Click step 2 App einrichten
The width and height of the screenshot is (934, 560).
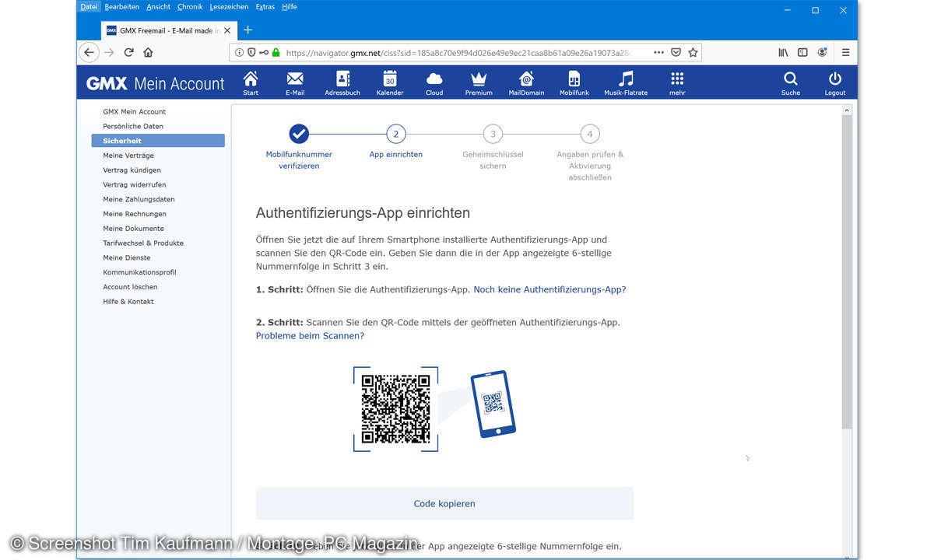coord(395,142)
